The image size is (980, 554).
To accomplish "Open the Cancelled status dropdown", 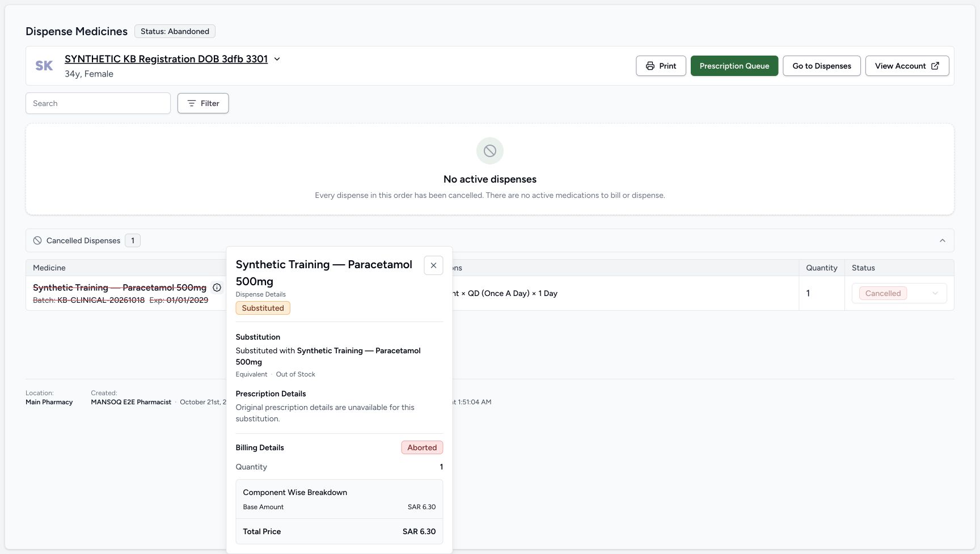I will [899, 293].
